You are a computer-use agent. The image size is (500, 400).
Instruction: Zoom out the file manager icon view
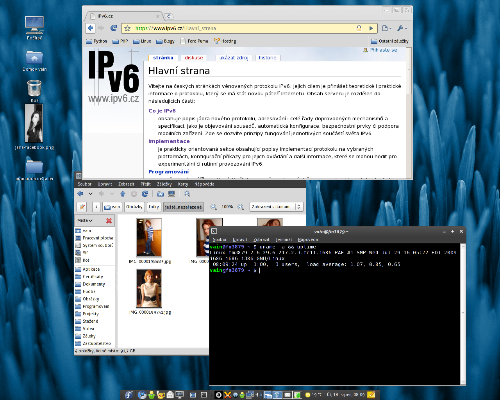(x=213, y=207)
